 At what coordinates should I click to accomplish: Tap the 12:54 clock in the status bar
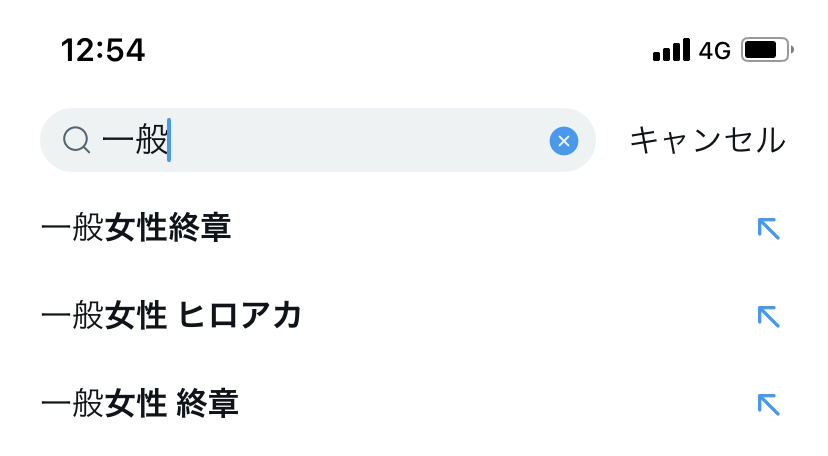pyautogui.click(x=103, y=49)
